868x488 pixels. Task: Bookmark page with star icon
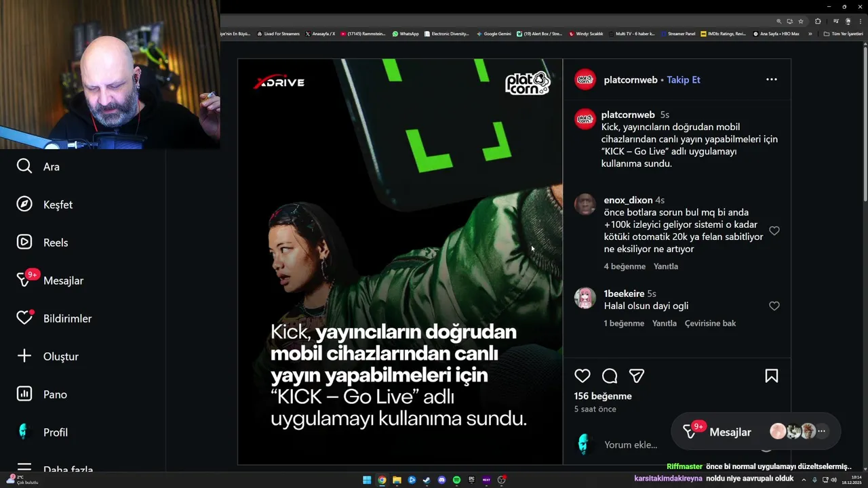[x=801, y=21]
